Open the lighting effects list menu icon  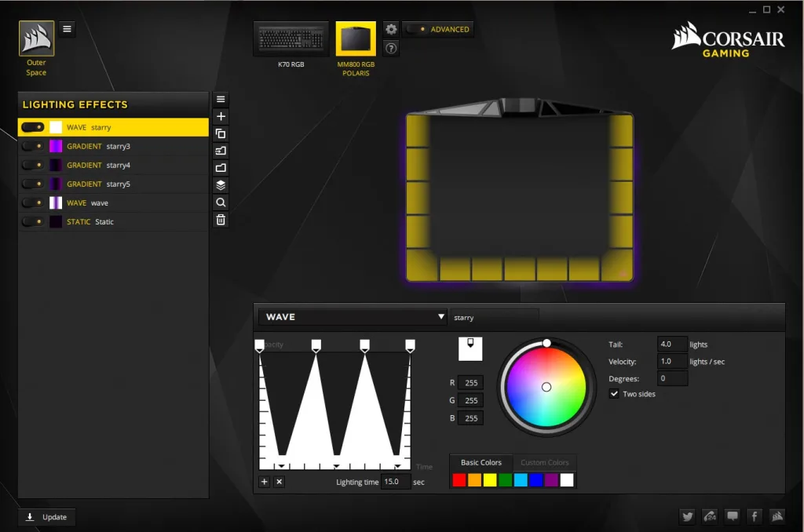click(221, 100)
